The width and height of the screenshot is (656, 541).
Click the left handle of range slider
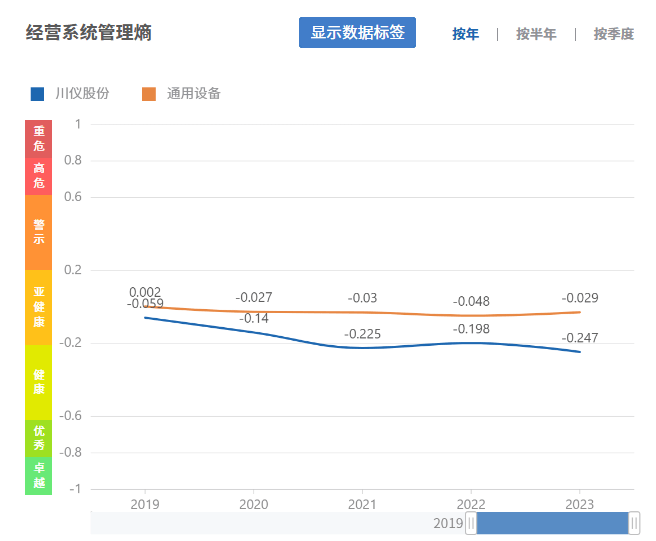click(x=471, y=523)
